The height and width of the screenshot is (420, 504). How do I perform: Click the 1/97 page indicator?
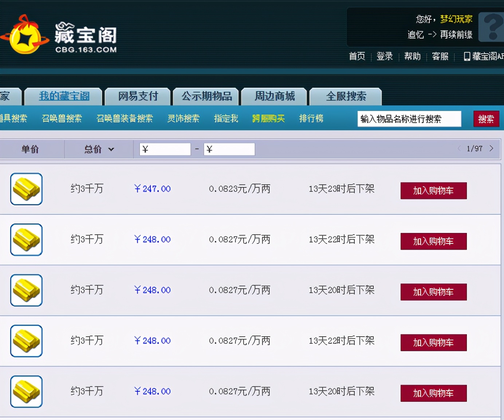coord(475,148)
